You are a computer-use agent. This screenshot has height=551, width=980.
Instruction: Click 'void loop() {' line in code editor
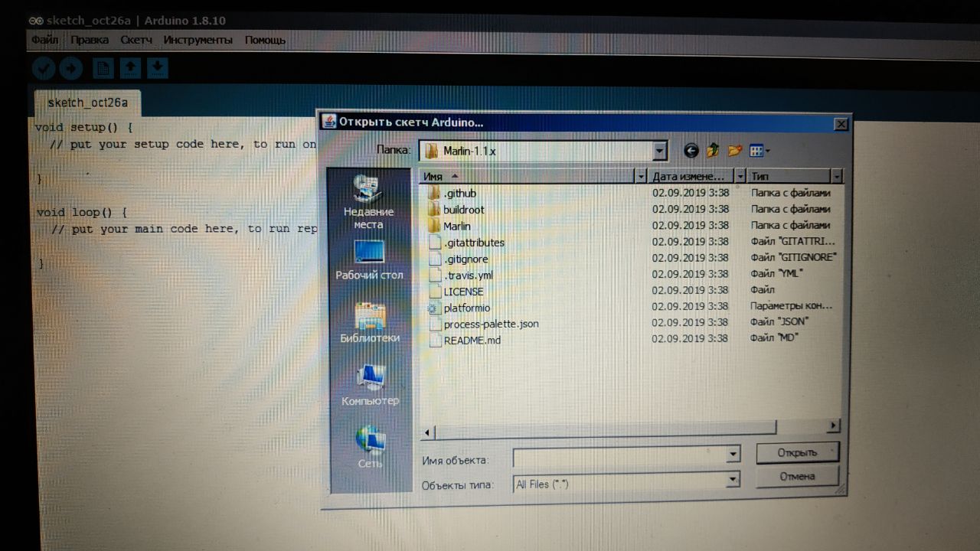click(82, 212)
